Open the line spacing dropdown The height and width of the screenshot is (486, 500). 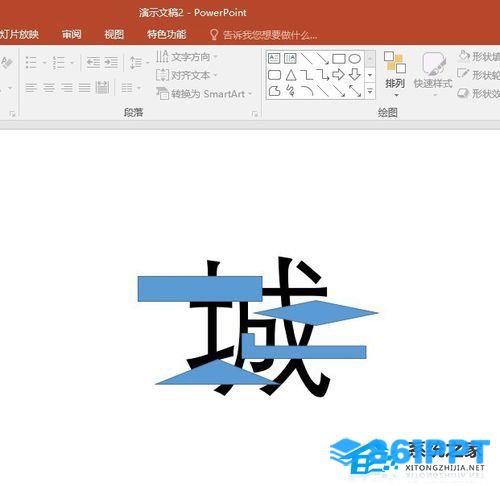coord(139,62)
